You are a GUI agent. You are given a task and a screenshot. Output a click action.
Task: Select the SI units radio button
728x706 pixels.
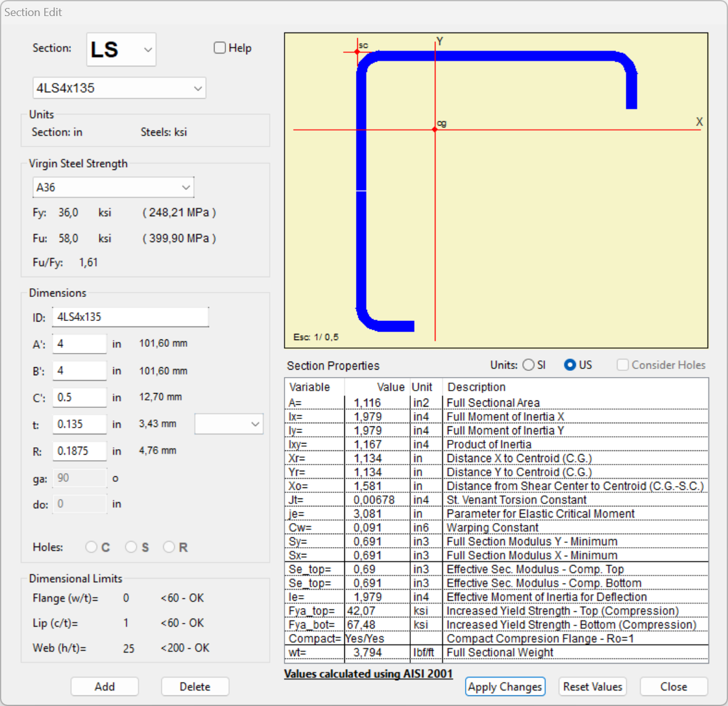(528, 365)
